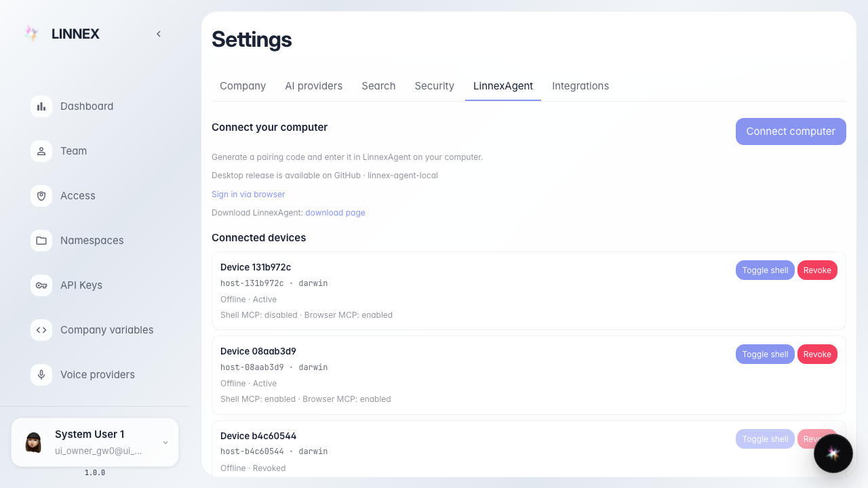Go to Company variables page label
This screenshot has height=488, width=868.
[x=107, y=330]
